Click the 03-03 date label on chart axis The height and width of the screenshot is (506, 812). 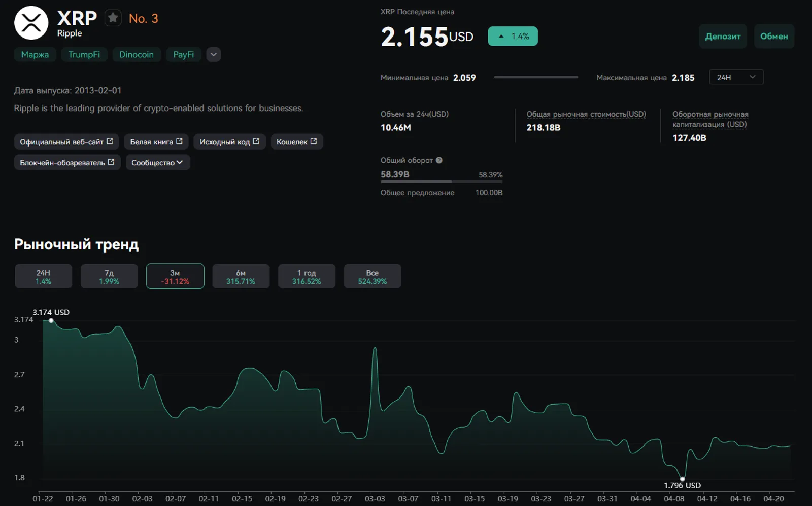[375, 499]
